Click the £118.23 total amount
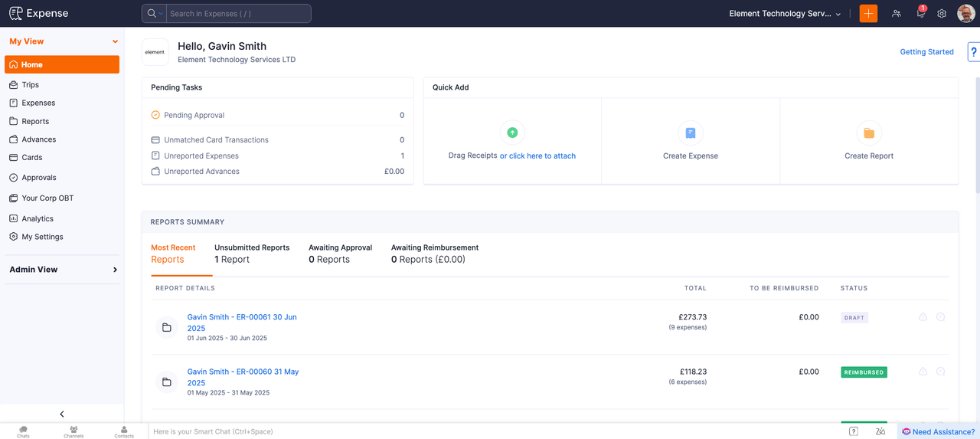The width and height of the screenshot is (980, 439). [x=692, y=372]
